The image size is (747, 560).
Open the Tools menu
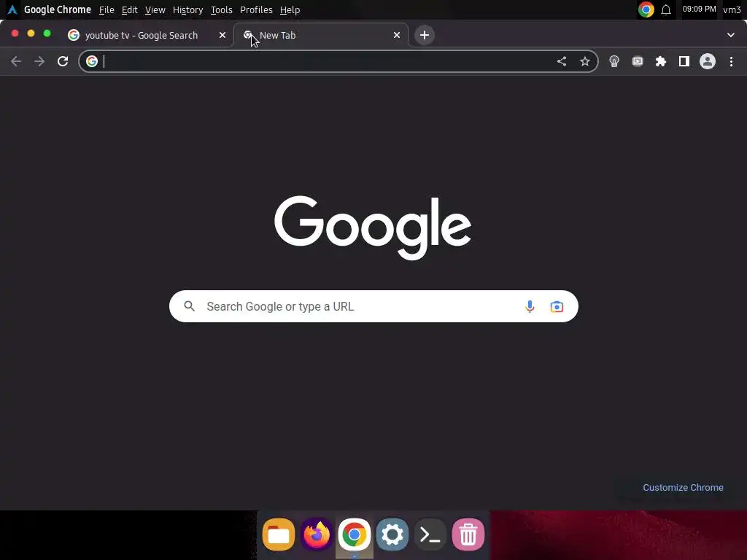click(x=222, y=10)
